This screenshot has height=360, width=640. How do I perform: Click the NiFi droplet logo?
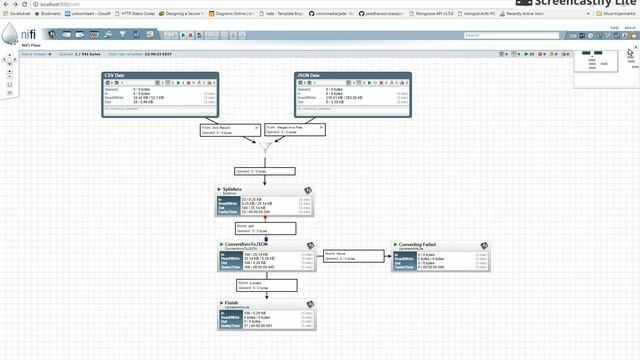click(x=9, y=33)
